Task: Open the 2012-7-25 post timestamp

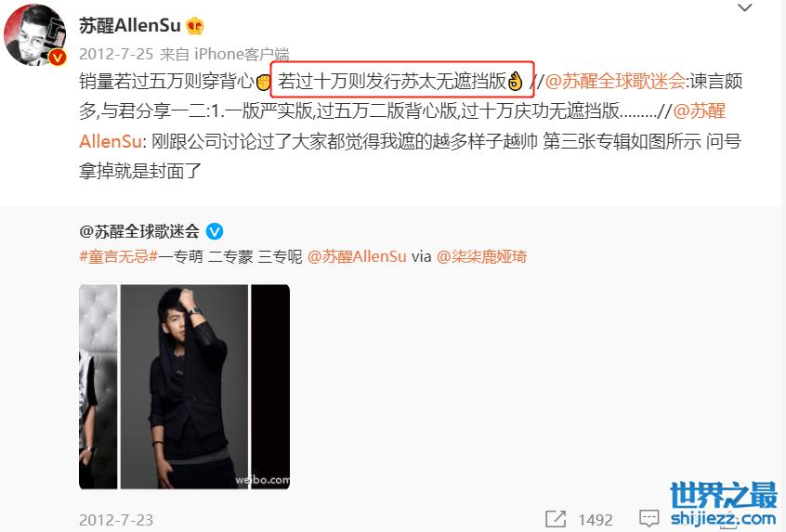Action: 116,54
